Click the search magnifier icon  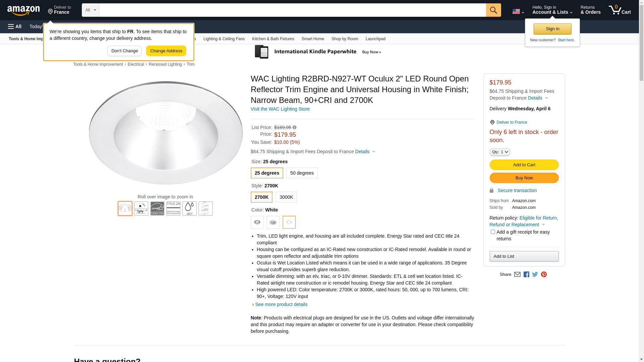click(493, 10)
